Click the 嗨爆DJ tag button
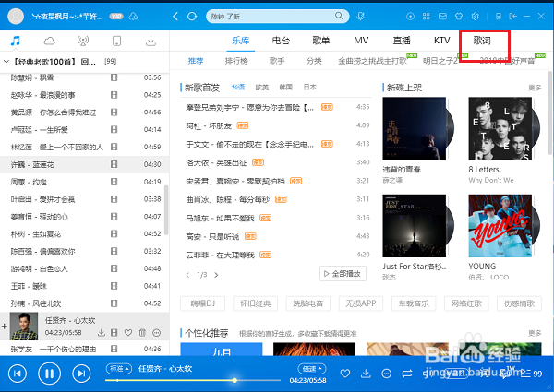 click(202, 303)
